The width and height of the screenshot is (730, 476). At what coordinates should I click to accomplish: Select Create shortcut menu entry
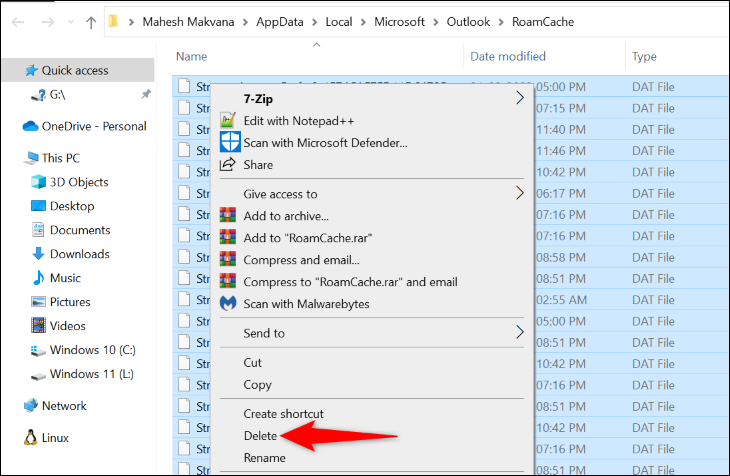pos(284,414)
